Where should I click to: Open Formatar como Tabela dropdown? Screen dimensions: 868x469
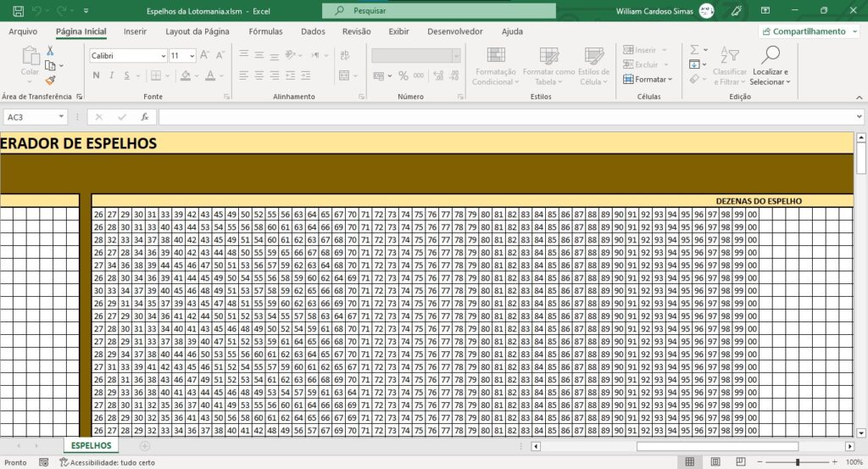pos(548,65)
